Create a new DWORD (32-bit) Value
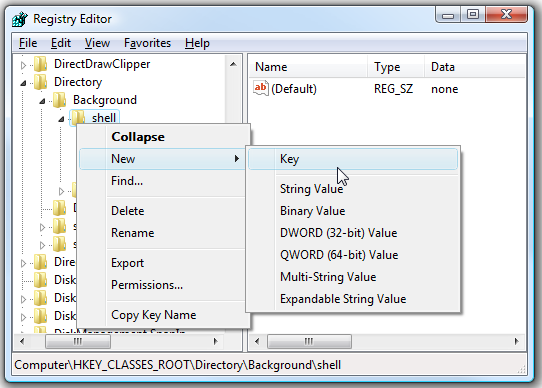 point(353,233)
